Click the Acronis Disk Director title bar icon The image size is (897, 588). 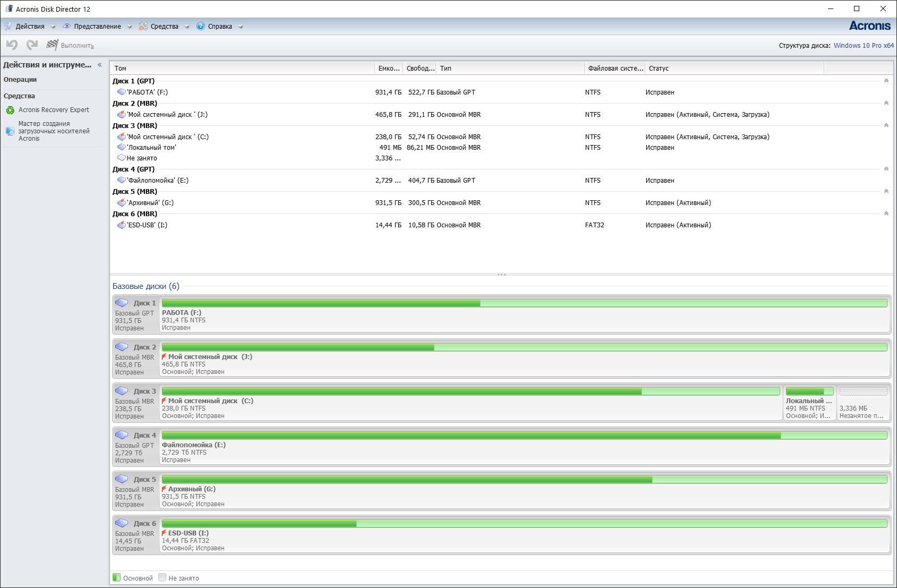(x=8, y=8)
